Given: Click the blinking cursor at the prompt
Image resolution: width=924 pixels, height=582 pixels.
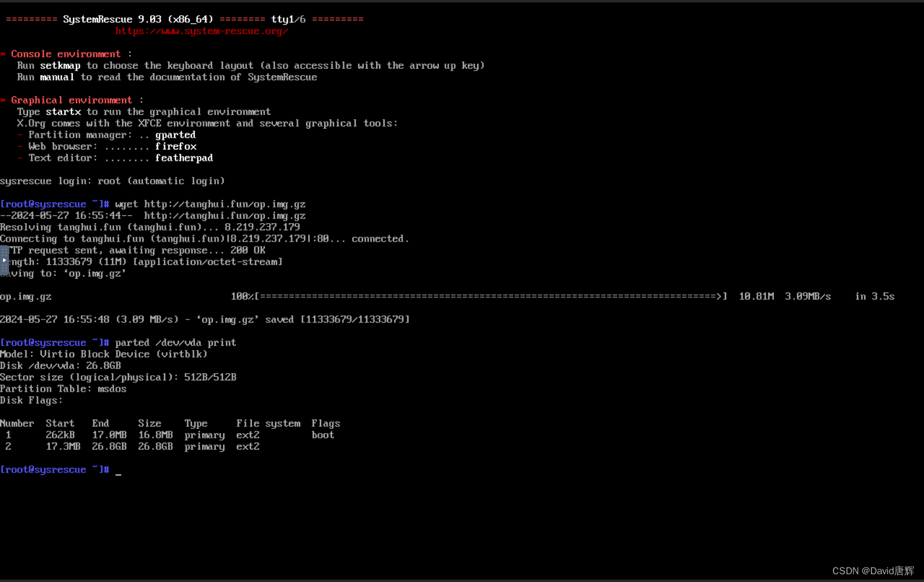Looking at the screenshot, I should point(118,472).
